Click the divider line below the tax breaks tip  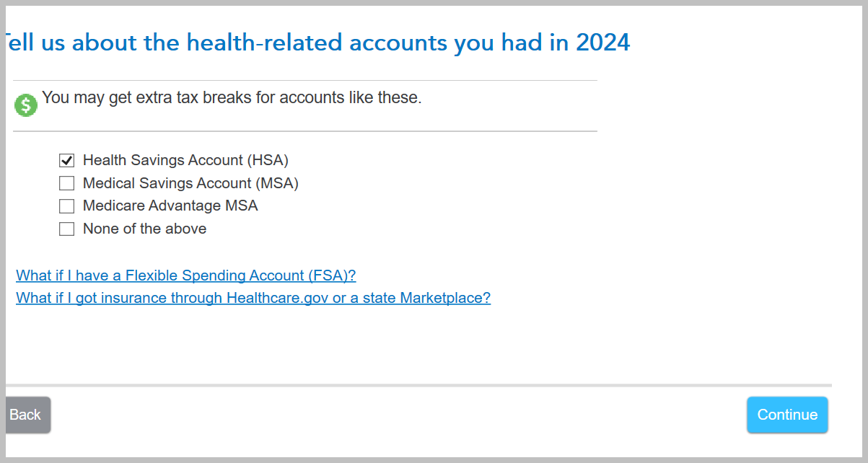click(x=304, y=131)
